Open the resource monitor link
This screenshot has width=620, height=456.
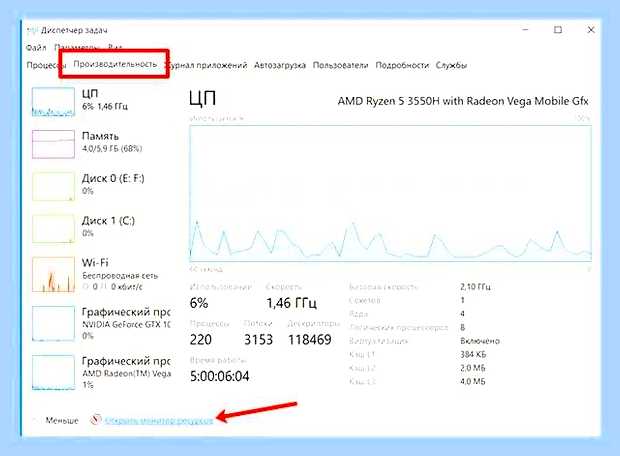(x=159, y=420)
